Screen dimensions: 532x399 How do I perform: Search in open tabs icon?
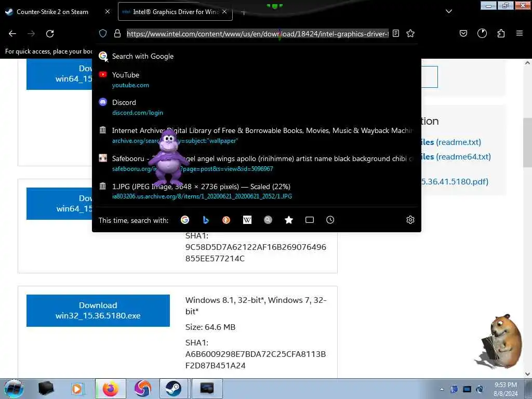coord(310,220)
